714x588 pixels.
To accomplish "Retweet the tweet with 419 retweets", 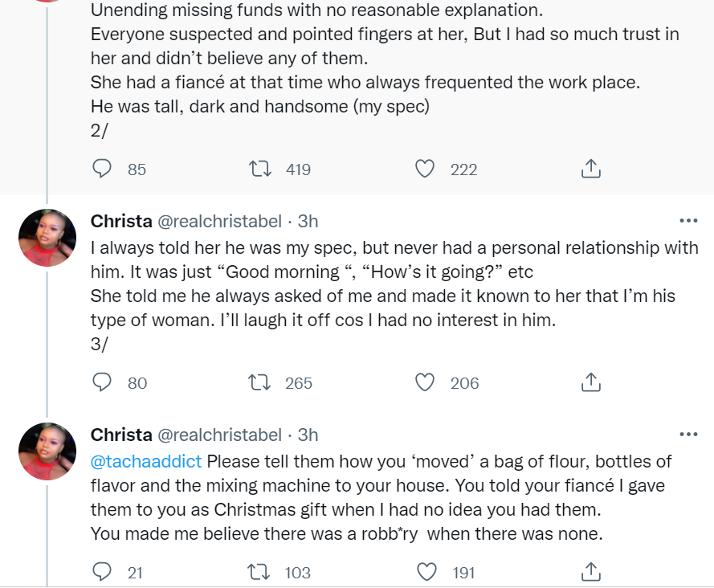I will [260, 169].
